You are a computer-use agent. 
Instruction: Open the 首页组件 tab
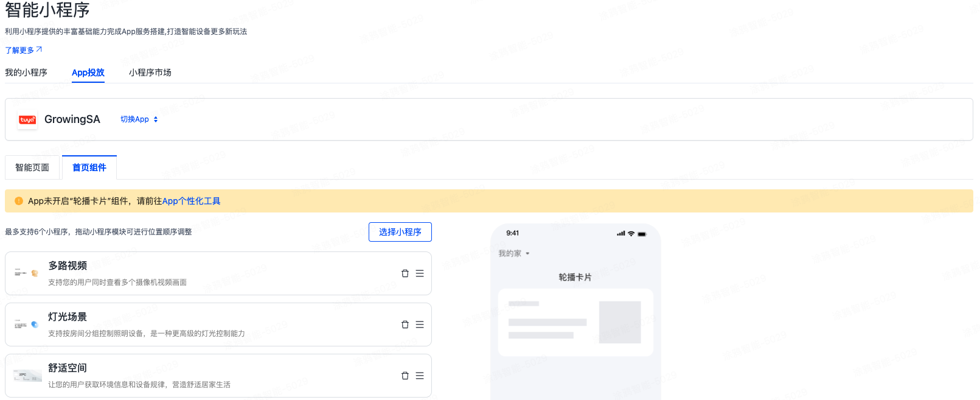89,167
